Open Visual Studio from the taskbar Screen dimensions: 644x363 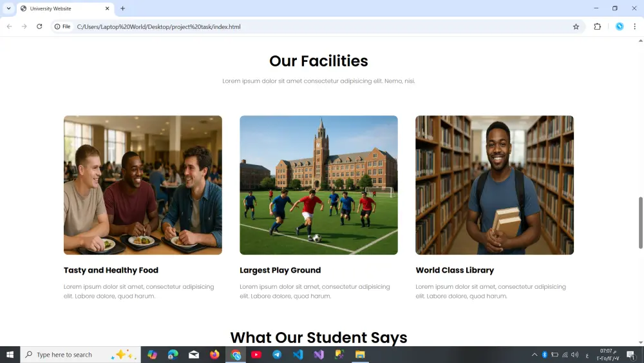point(319,355)
